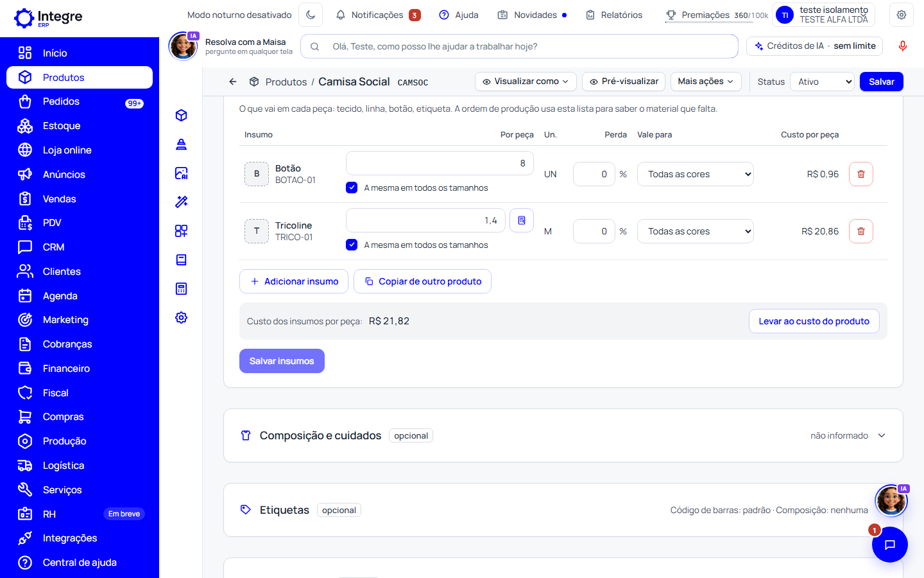The height and width of the screenshot is (578, 924).
Task: Click Levar ao custo do produto
Action: click(x=814, y=321)
